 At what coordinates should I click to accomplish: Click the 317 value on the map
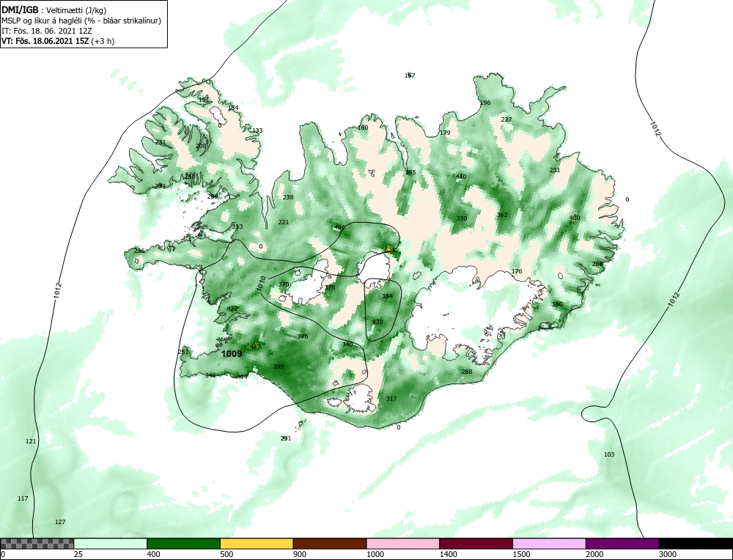pyautogui.click(x=391, y=399)
